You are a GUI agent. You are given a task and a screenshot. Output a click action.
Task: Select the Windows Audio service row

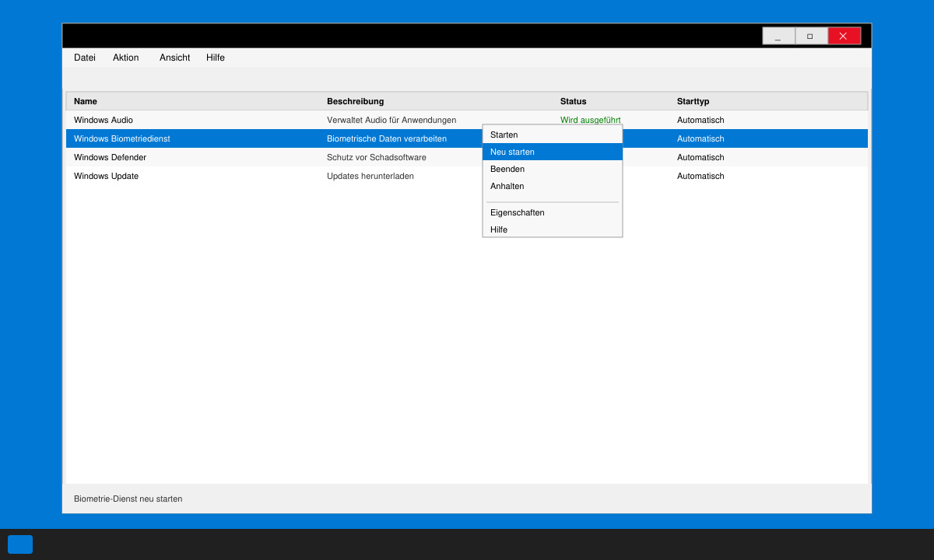pyautogui.click(x=467, y=120)
